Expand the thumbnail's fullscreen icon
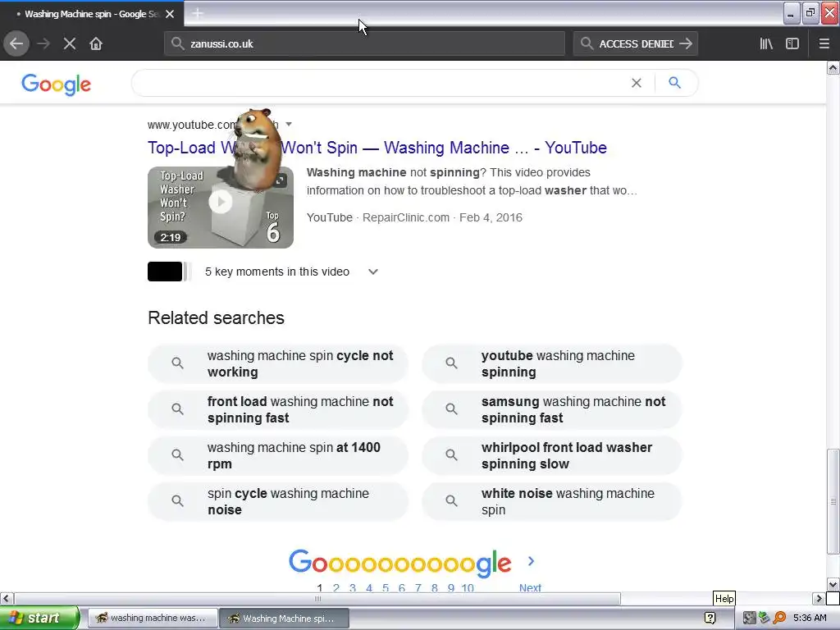This screenshot has height=630, width=840. point(281,180)
